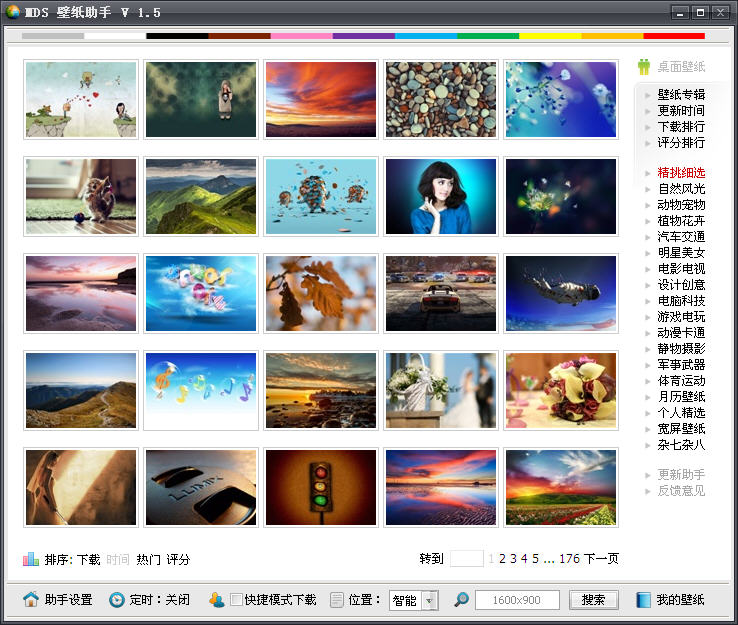Screen dimensions: 738x625
Task: Go to page 5
Action: pyautogui.click(x=535, y=559)
